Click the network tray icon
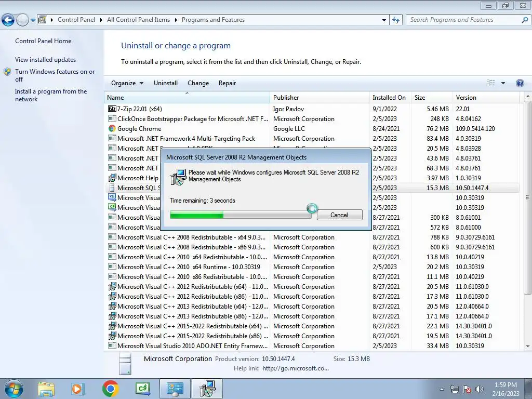 pyautogui.click(x=454, y=389)
